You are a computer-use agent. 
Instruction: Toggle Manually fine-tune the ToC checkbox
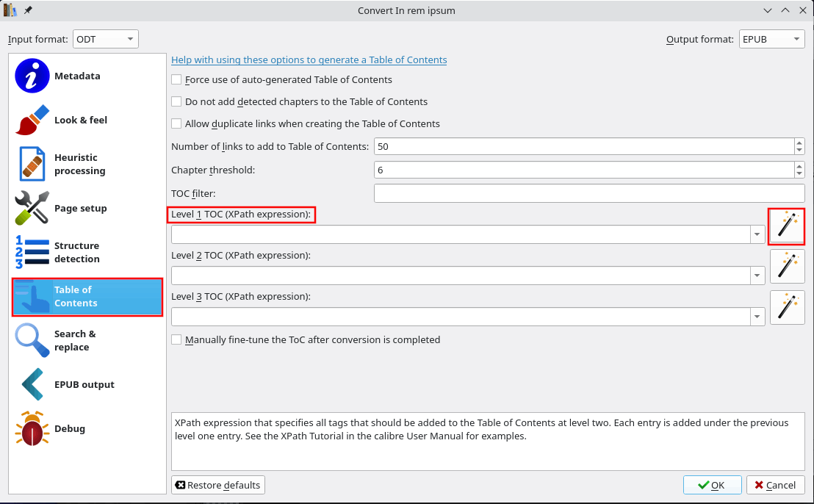tap(176, 339)
